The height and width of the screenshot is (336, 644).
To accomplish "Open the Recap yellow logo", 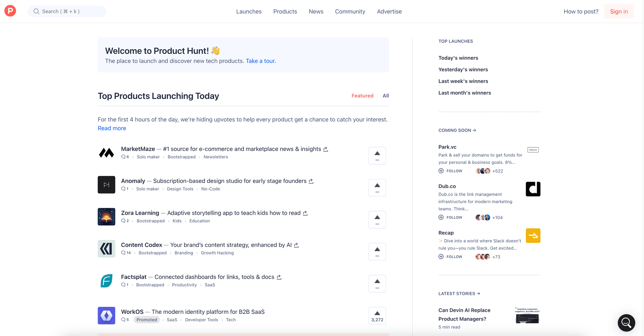I will coord(533,236).
